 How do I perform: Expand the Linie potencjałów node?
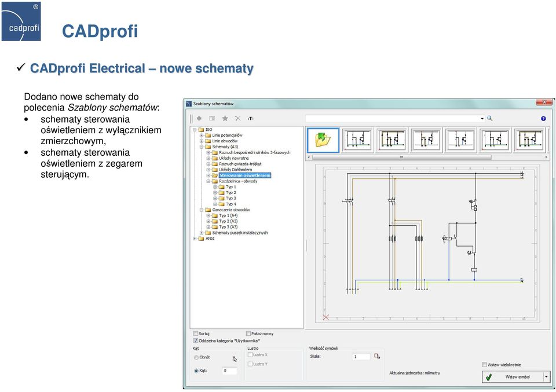tap(202, 135)
